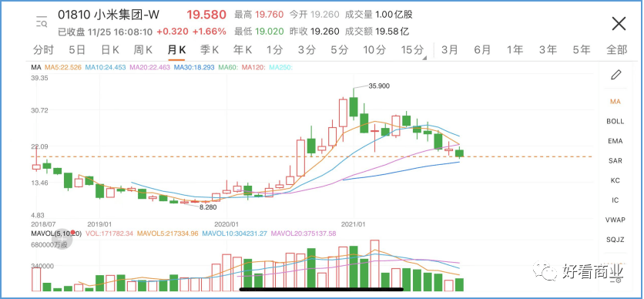Click the 2021/01 date axis label
Image resolution: width=644 pixels, height=299 pixels.
(354, 225)
